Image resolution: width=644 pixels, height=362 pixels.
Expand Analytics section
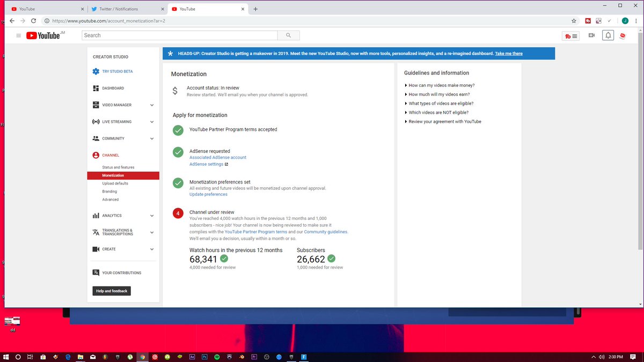[x=152, y=216]
